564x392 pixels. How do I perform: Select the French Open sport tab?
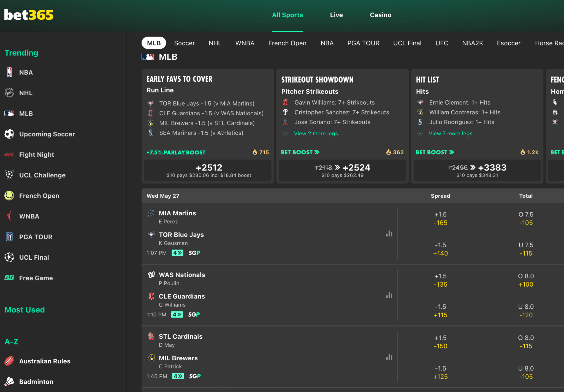[287, 43]
